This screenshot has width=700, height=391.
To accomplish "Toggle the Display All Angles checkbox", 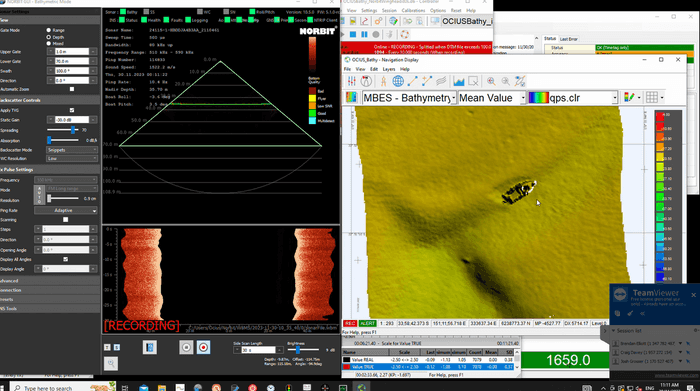I will pos(66,259).
